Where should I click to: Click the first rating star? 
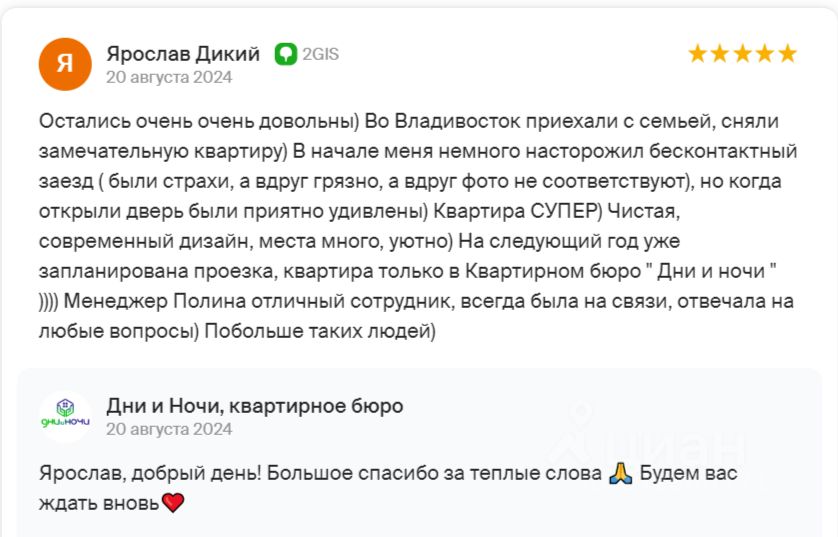[697, 54]
